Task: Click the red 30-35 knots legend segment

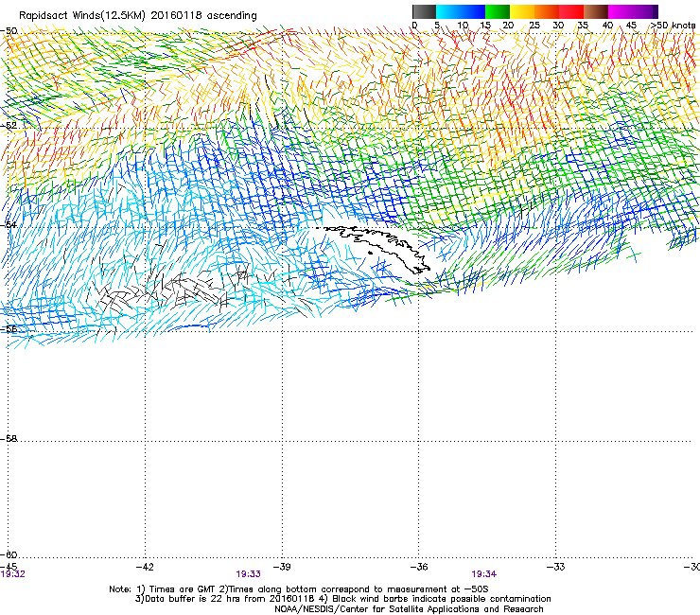Action: click(571, 11)
